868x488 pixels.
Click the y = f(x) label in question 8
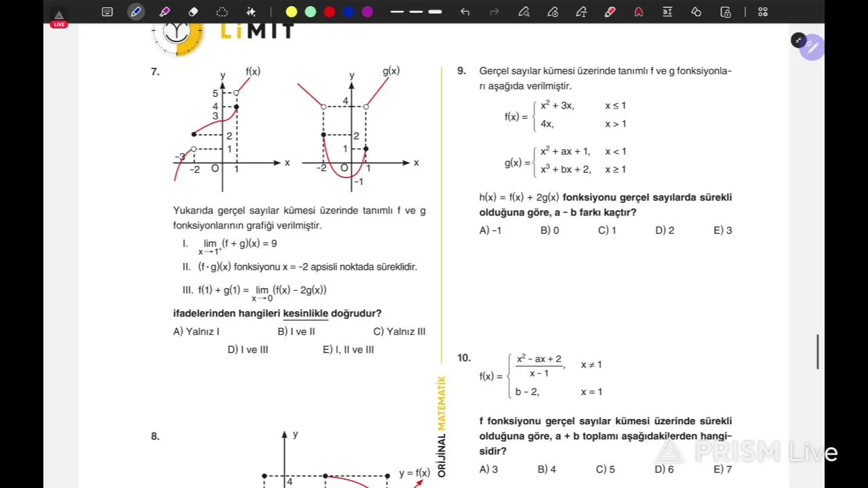pos(414,473)
